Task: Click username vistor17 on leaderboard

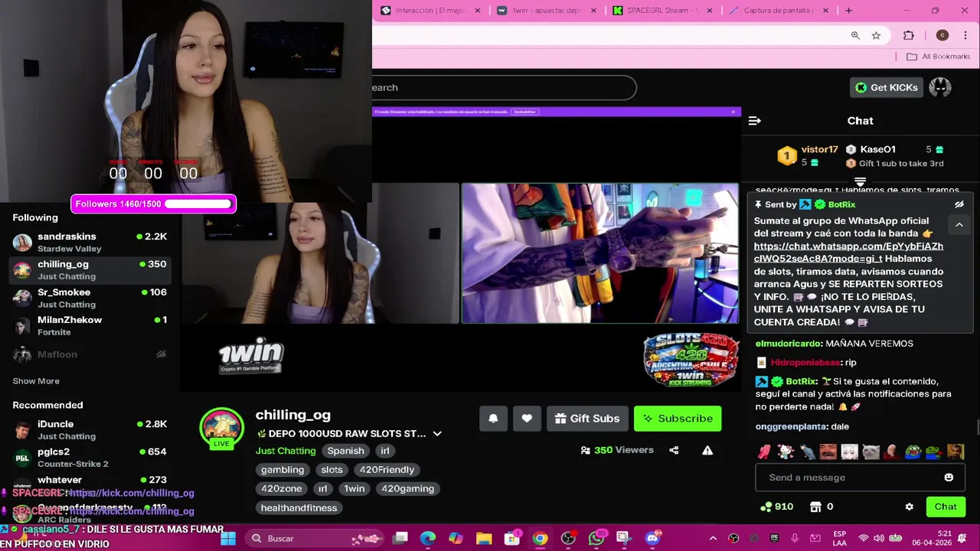Action: pyautogui.click(x=819, y=149)
